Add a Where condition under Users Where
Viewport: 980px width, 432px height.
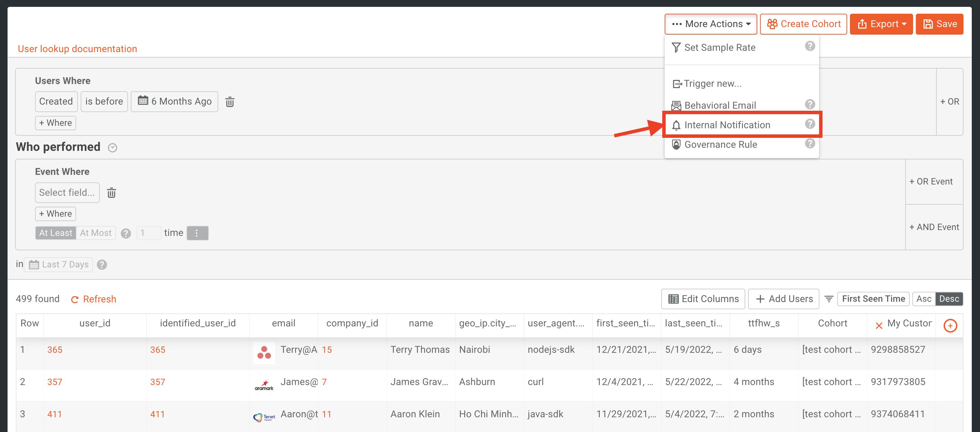[x=56, y=123]
